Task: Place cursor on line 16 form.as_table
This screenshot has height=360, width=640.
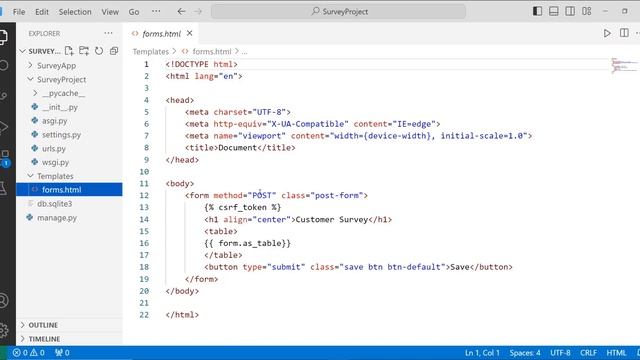Action: [247, 243]
